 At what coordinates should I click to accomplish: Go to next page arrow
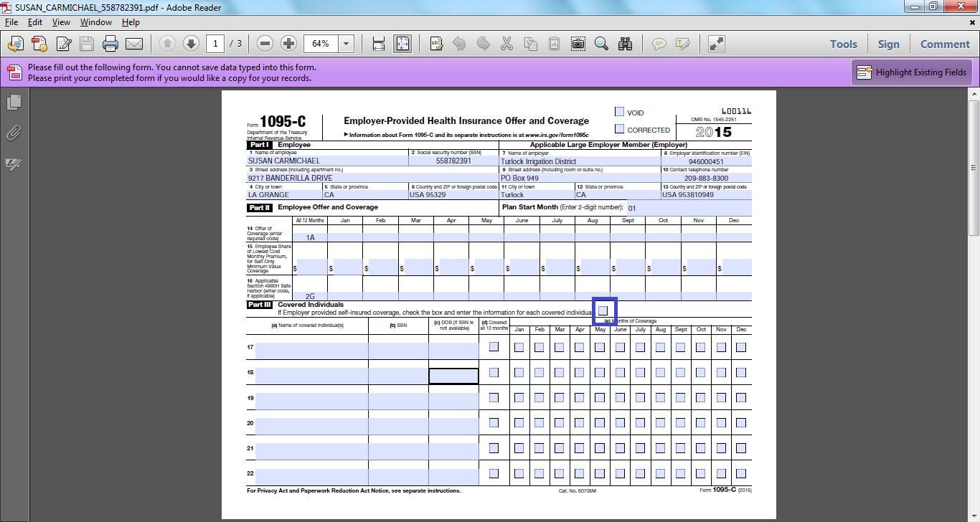(x=191, y=44)
